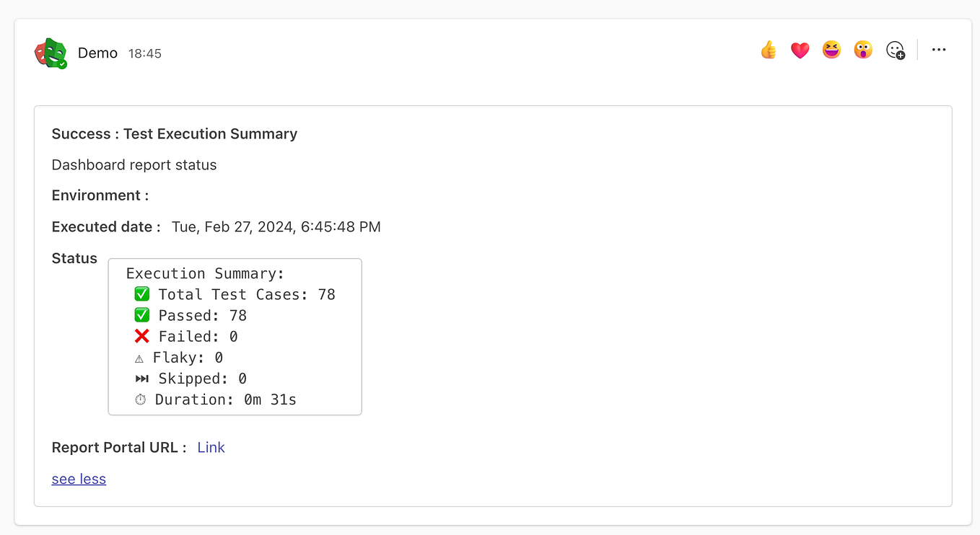Screen dimensions: 980x535
Task: Click the Duration stopwatch icon
Action: tap(140, 399)
